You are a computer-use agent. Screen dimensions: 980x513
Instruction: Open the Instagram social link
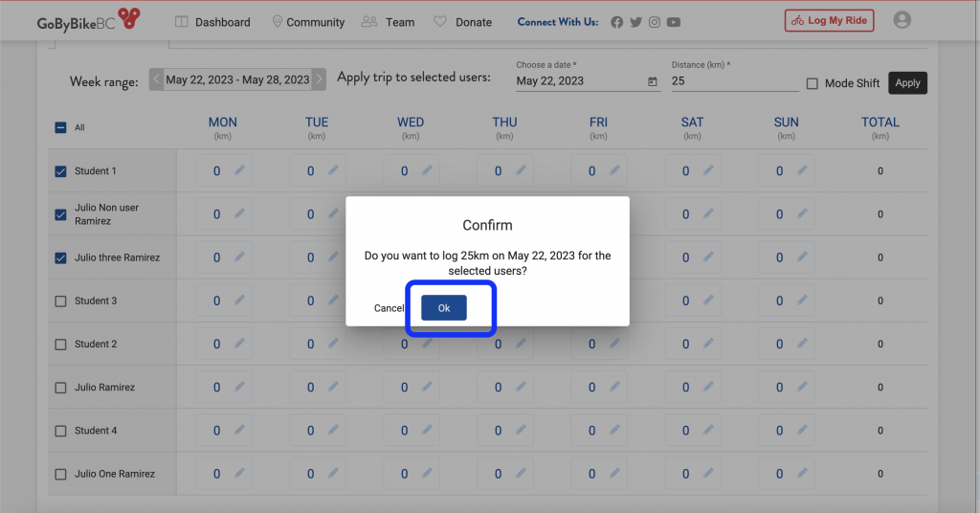coord(655,23)
